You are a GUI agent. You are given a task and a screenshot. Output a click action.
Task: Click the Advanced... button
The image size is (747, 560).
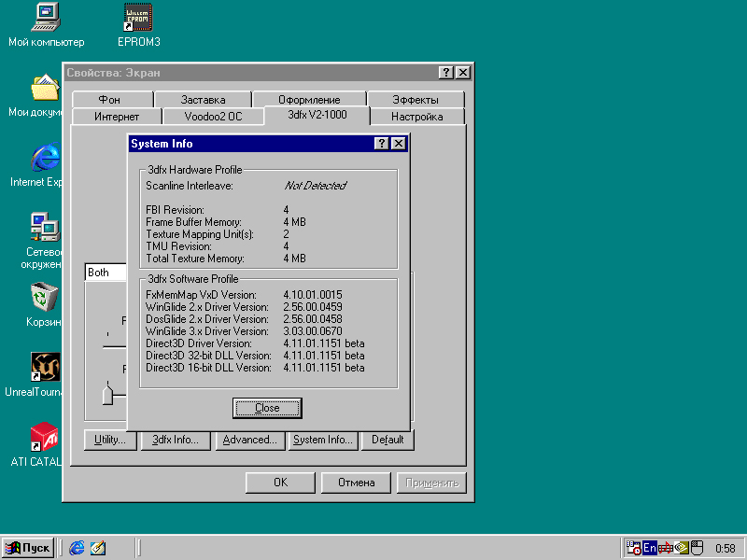pyautogui.click(x=249, y=440)
